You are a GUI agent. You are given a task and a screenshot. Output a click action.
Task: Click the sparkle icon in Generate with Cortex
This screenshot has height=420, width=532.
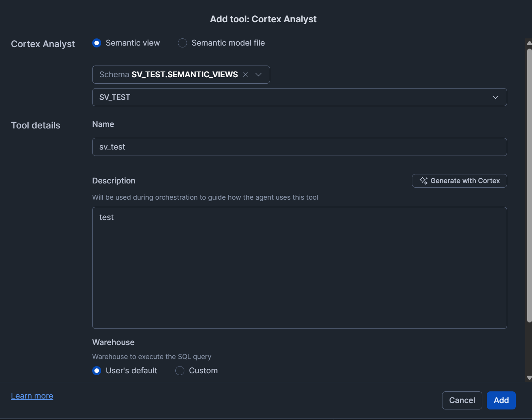[424, 181]
